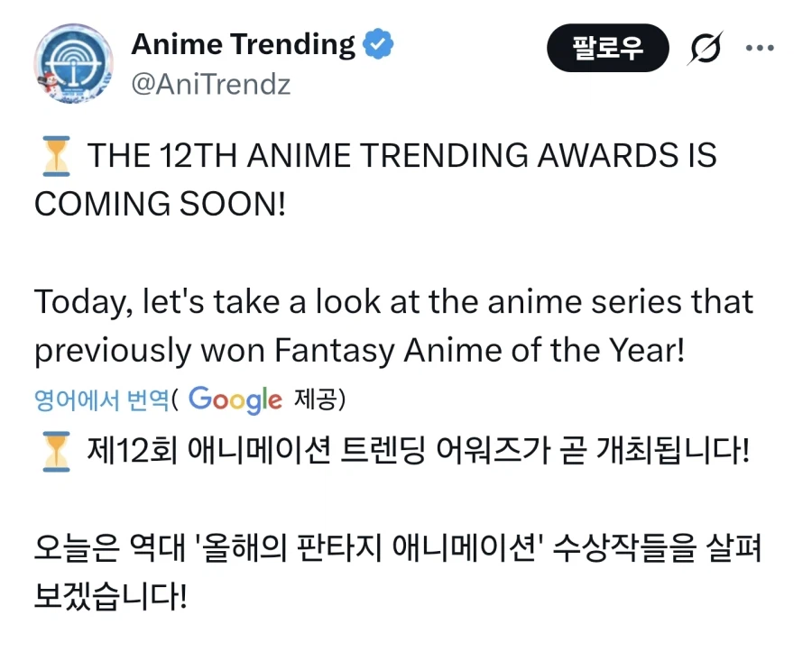Image resolution: width=812 pixels, height=652 pixels.
Task: Click the Google logo in the translation credit
Action: 235,399
